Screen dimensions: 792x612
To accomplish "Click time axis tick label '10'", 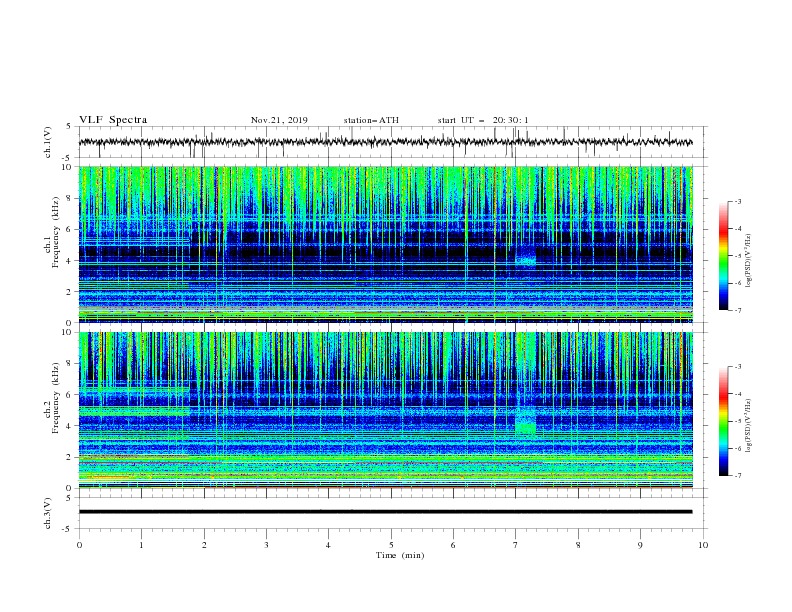I will (703, 545).
